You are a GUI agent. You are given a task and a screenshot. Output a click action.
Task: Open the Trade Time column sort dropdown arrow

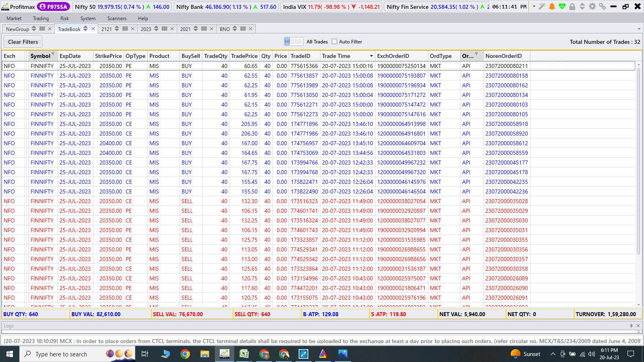pos(371,56)
